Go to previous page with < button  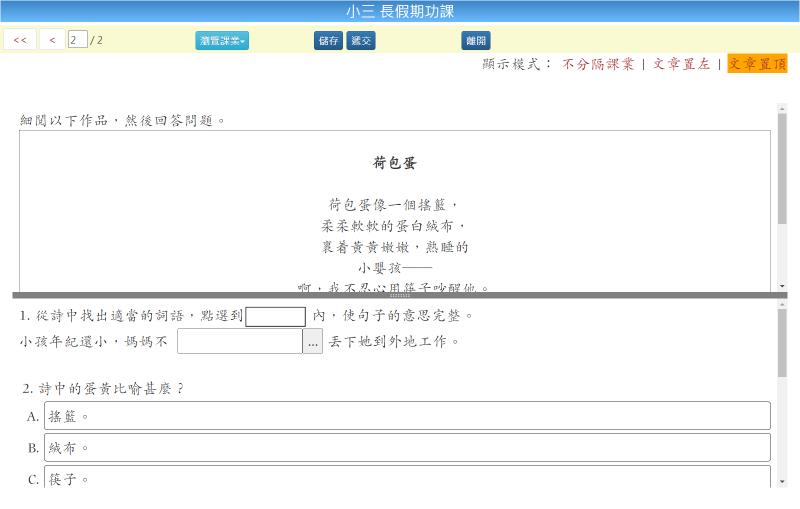[x=52, y=40]
